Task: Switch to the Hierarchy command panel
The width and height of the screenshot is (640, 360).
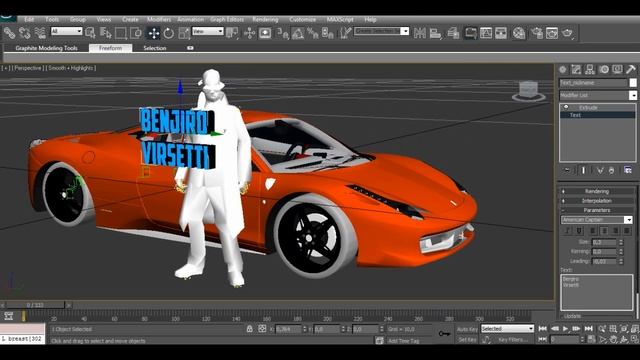Action: tap(589, 69)
